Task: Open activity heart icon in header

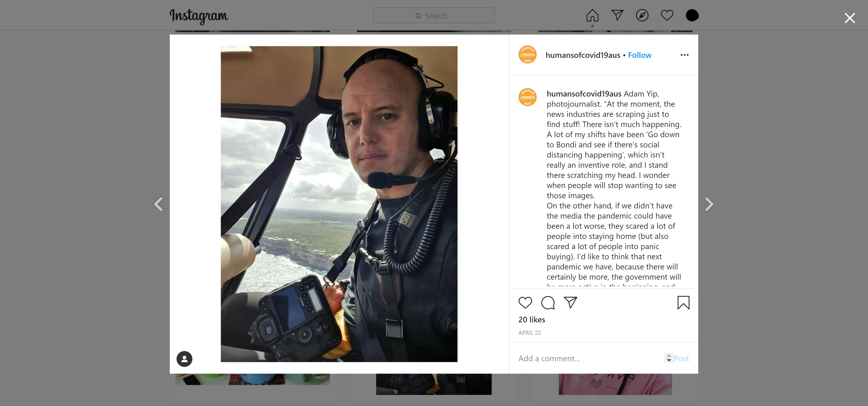Action: [667, 16]
